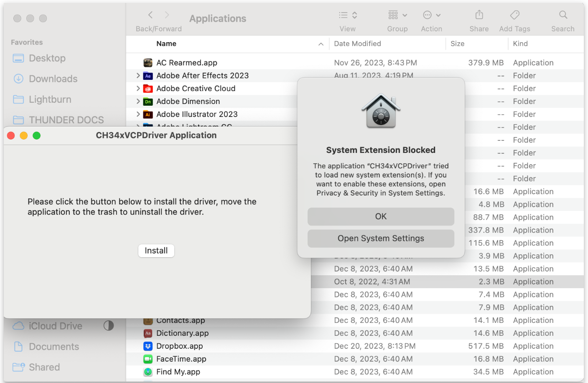Go back with the Back arrow
The width and height of the screenshot is (588, 383).
coord(150,15)
